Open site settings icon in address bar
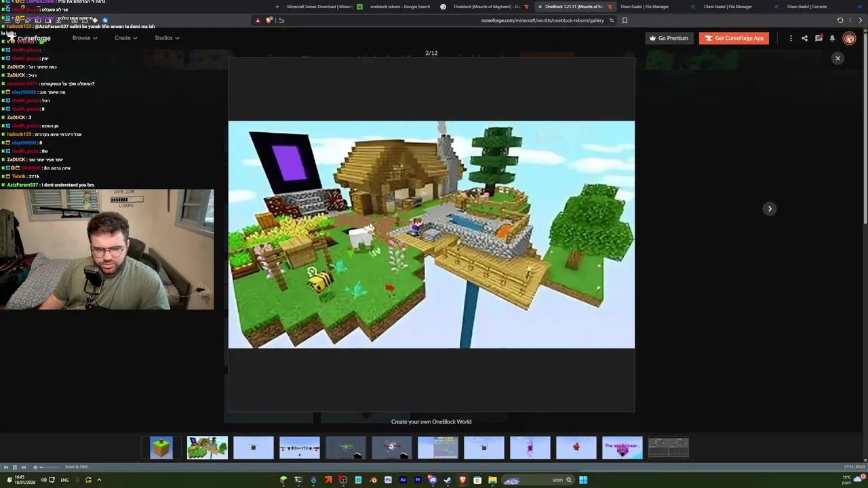The width and height of the screenshot is (868, 488). (612, 20)
